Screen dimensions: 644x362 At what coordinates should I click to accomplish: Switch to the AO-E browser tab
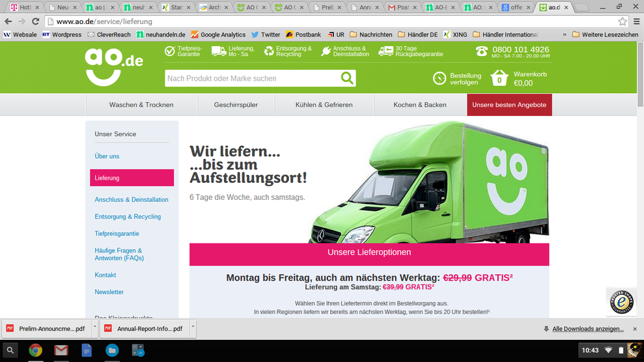tap(441, 7)
